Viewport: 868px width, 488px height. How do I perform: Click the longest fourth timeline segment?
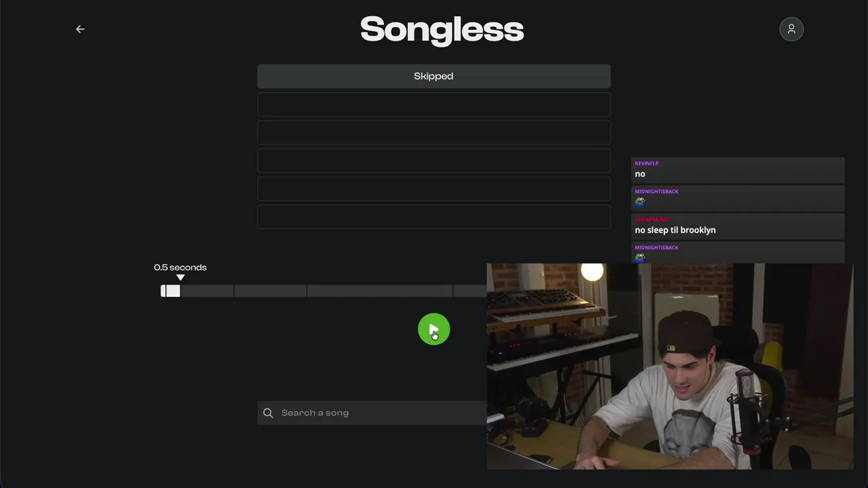pyautogui.click(x=380, y=291)
